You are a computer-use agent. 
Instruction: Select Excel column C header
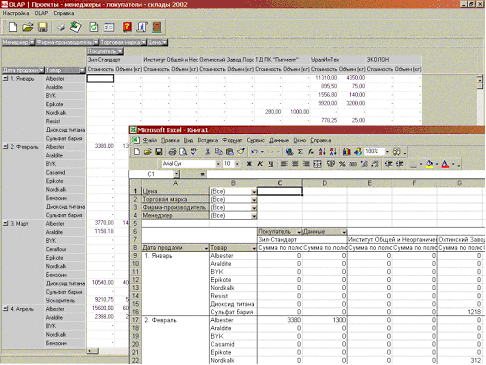[x=280, y=183]
